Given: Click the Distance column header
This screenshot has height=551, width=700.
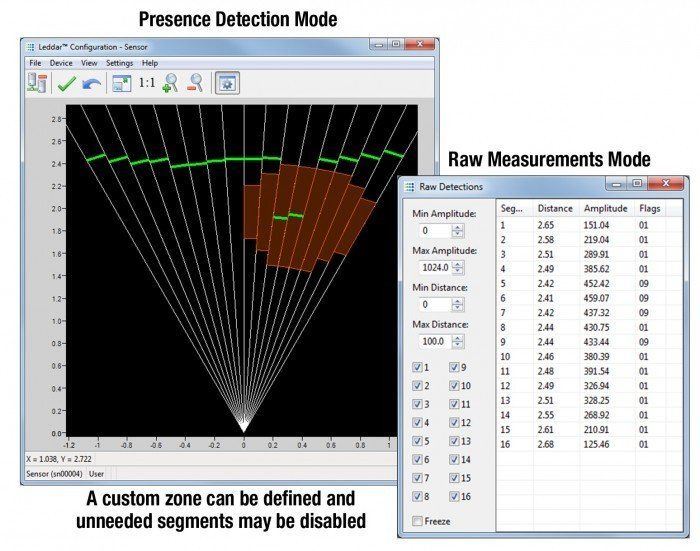Looking at the screenshot, I should pos(555,209).
